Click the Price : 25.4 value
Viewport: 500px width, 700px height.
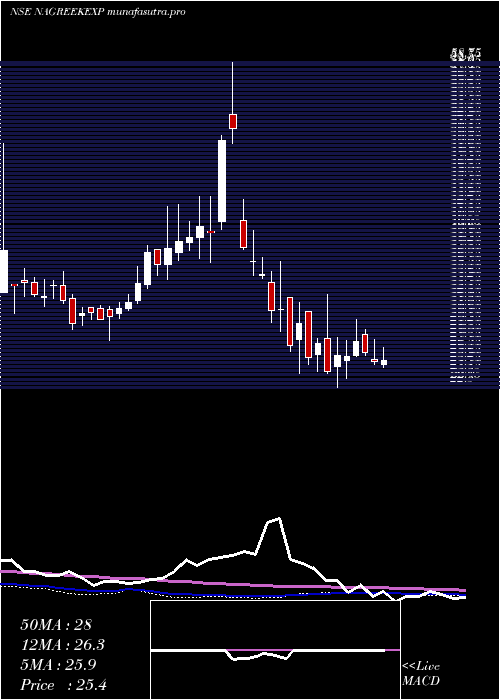tap(63, 685)
